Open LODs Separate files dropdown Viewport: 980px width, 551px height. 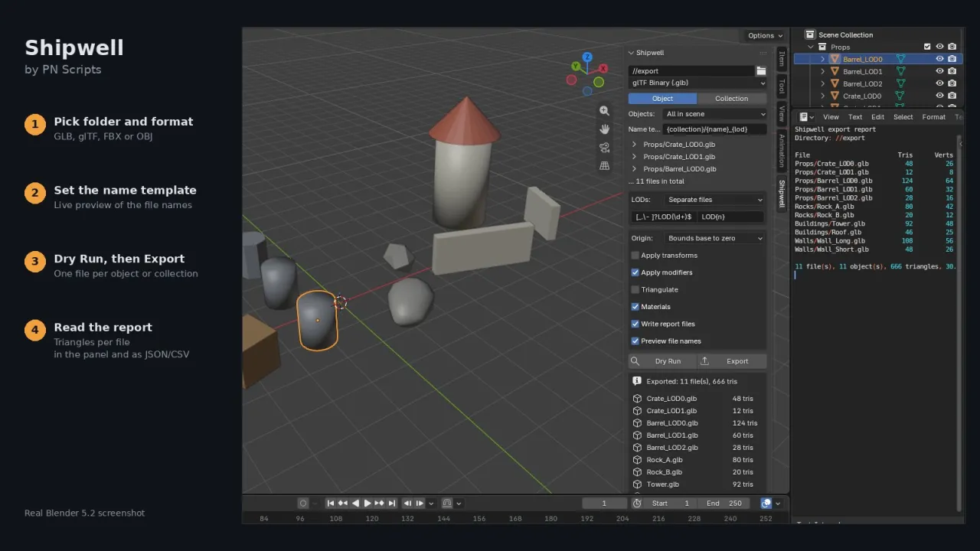click(x=714, y=200)
